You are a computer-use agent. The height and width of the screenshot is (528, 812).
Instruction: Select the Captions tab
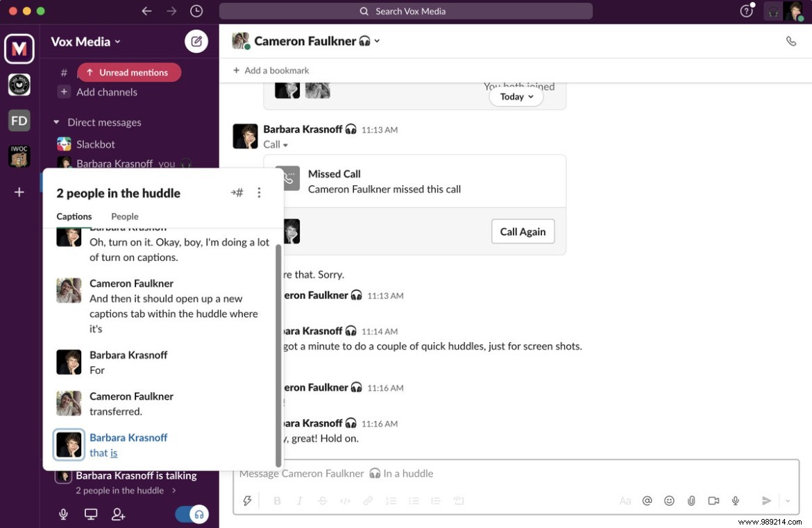[x=74, y=216]
